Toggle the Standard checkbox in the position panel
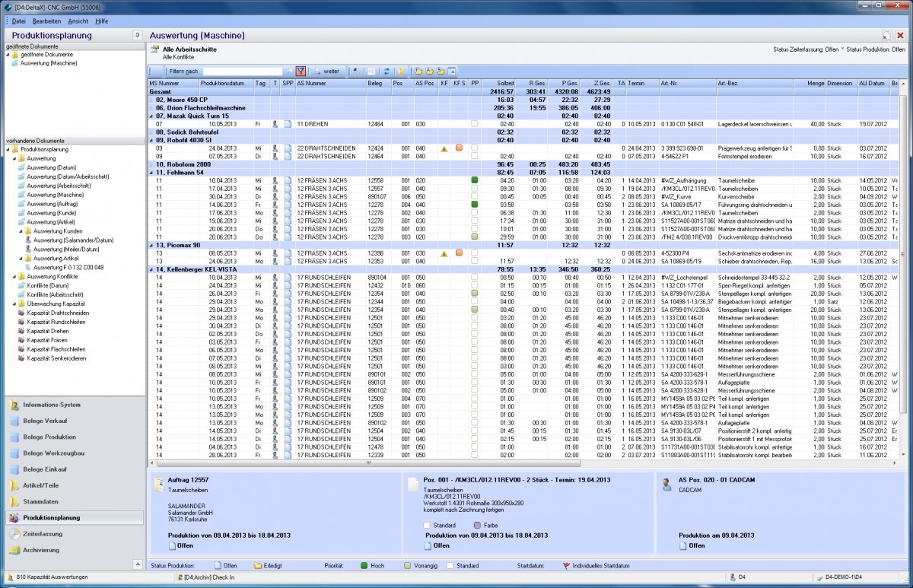 [x=427, y=526]
